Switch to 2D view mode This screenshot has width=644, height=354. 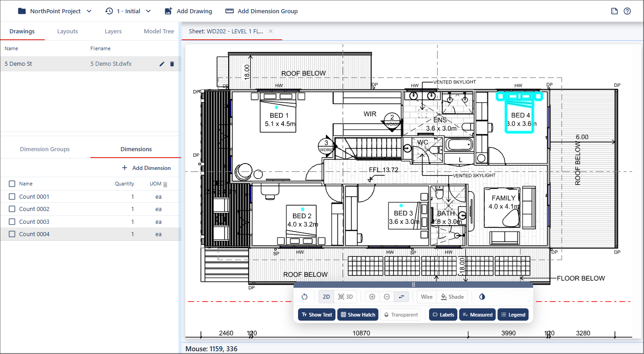[x=326, y=297]
